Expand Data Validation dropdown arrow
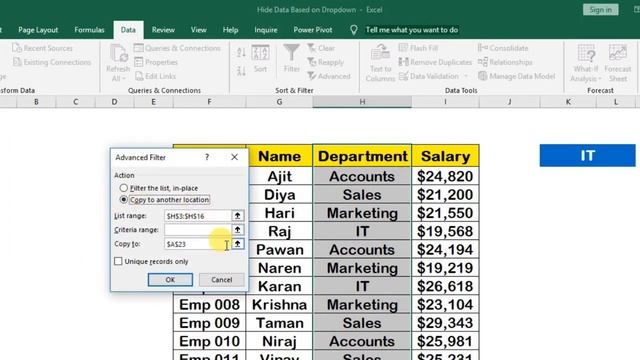 (x=466, y=76)
